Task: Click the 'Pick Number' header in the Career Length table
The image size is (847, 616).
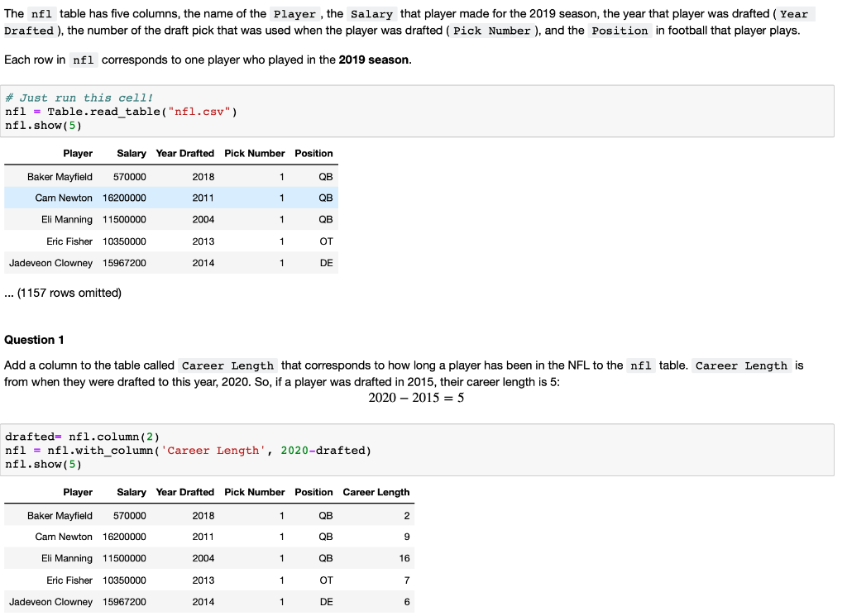Action: pos(255,492)
